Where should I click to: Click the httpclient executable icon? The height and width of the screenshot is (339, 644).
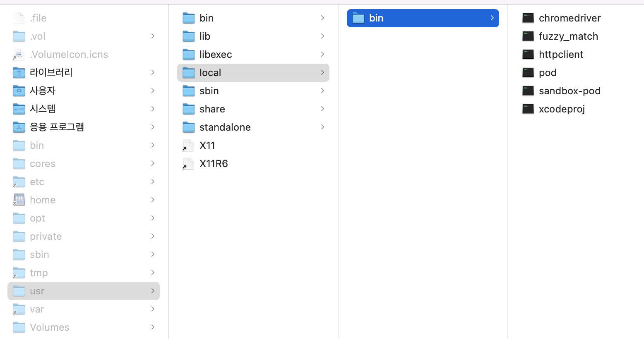[528, 54]
